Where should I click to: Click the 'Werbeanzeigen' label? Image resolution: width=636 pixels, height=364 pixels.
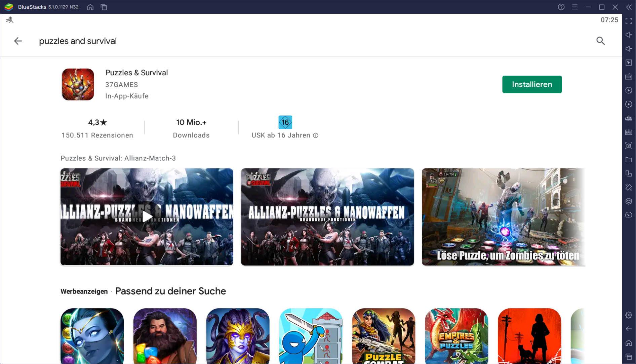[x=84, y=291]
